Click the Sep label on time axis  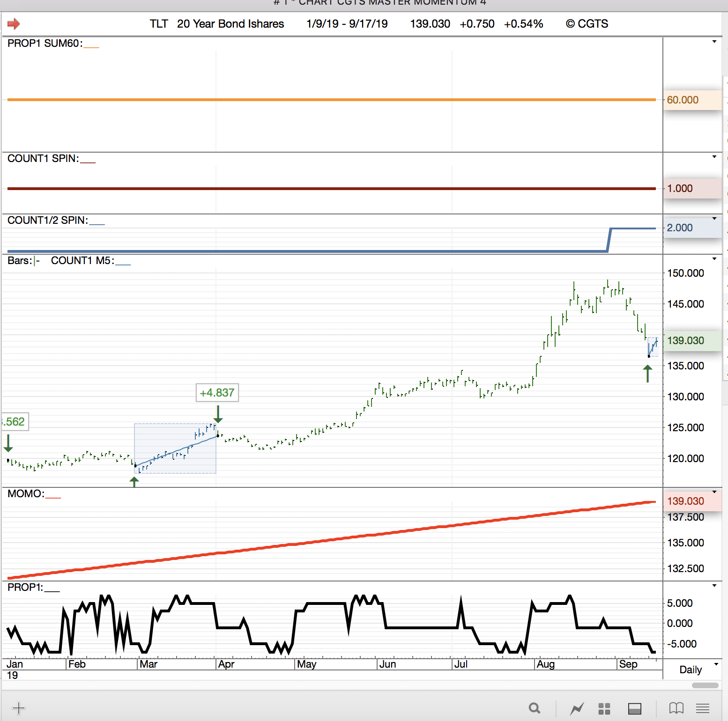[628, 664]
